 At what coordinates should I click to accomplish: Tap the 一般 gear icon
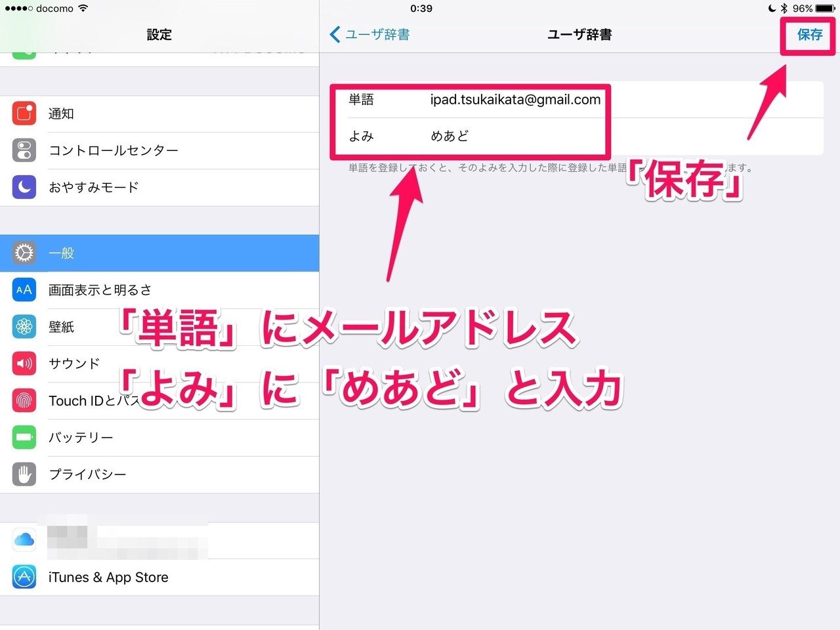click(24, 253)
